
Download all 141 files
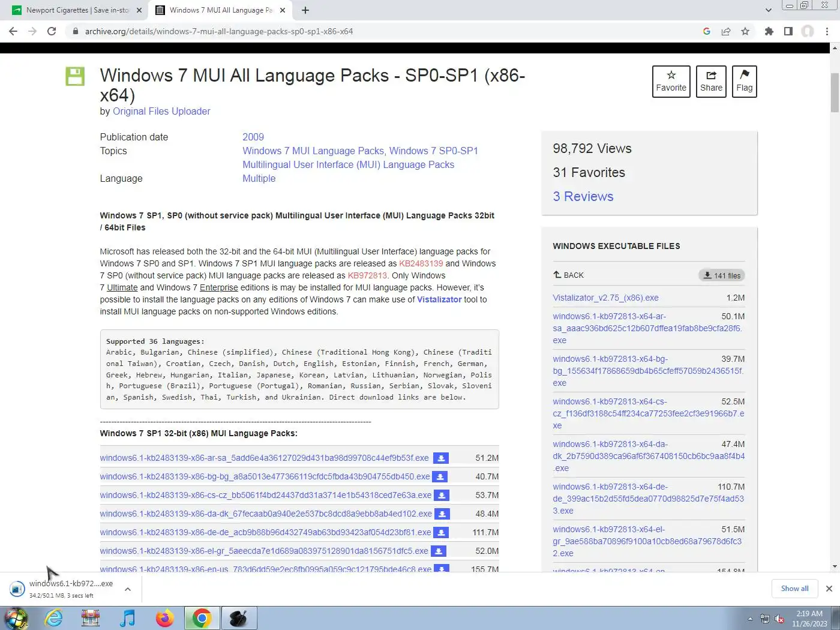click(722, 275)
